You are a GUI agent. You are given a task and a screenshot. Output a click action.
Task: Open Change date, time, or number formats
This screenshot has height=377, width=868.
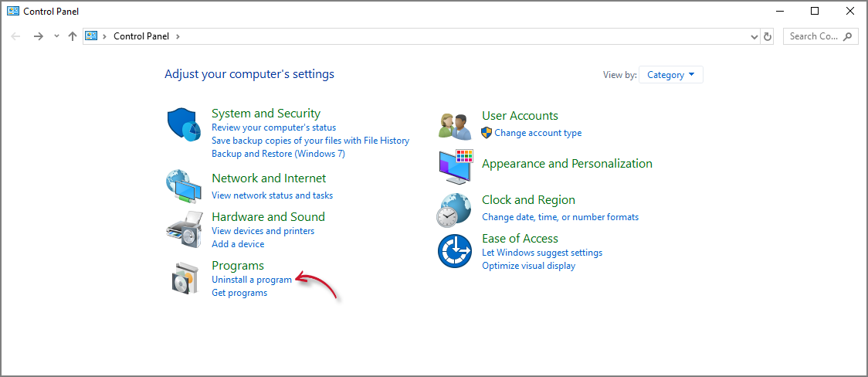pyautogui.click(x=560, y=217)
